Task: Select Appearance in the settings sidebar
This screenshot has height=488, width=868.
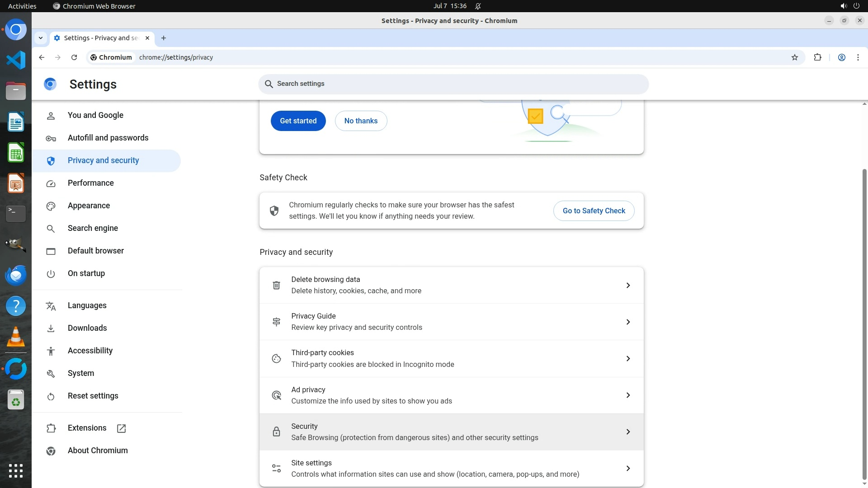Action: pyautogui.click(x=89, y=206)
